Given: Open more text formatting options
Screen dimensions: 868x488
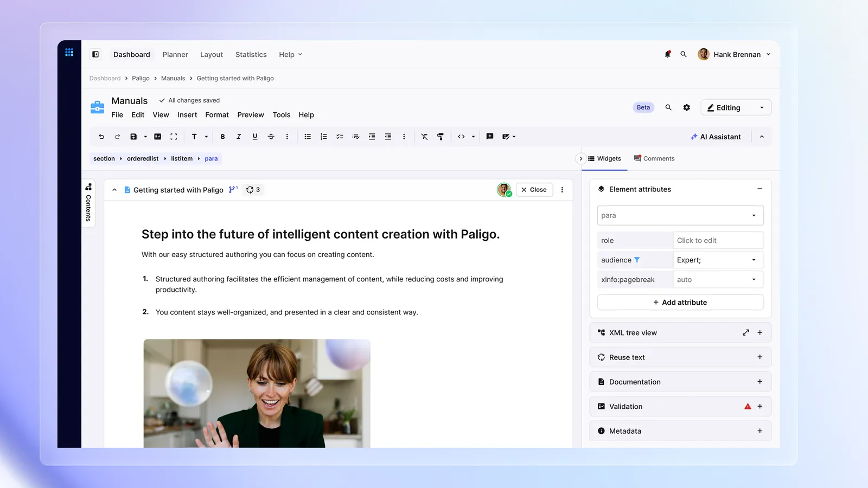Looking at the screenshot, I should 287,137.
